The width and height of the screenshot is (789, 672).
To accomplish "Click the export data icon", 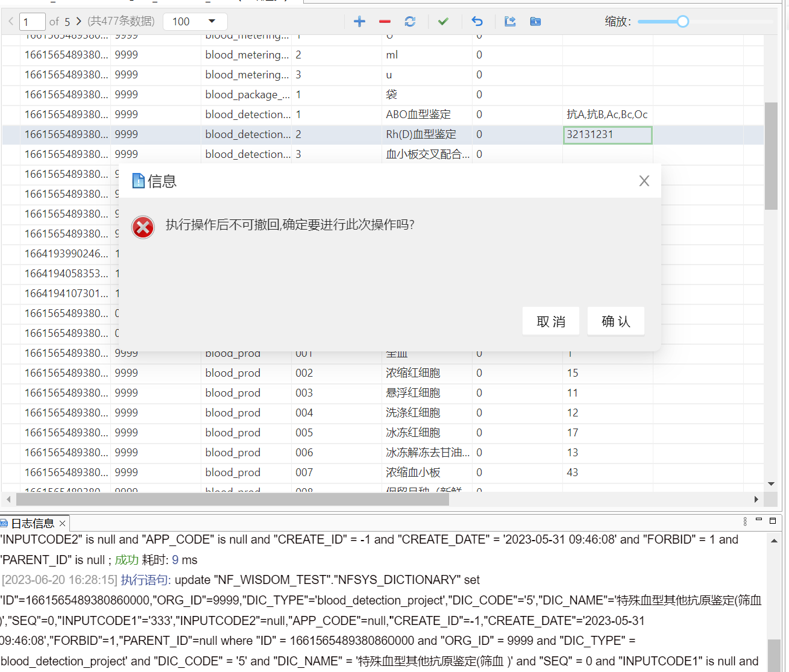I will pos(510,22).
